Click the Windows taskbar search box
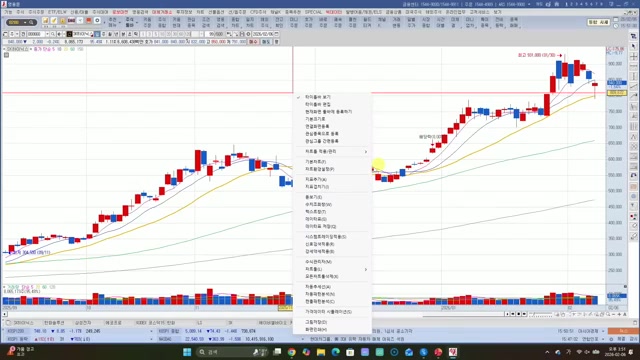The width and height of the screenshot is (640, 360). [231, 352]
